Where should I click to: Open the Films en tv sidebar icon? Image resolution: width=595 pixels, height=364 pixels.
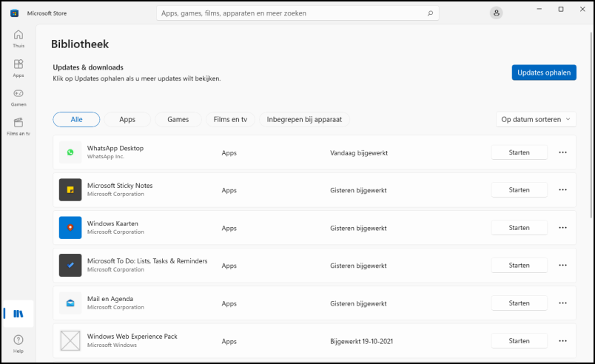pyautogui.click(x=19, y=127)
